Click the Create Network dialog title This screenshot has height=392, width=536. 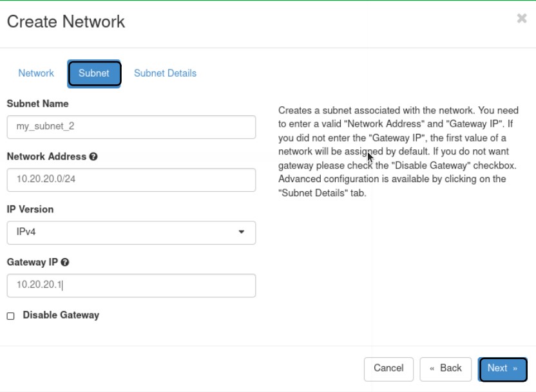pyautogui.click(x=66, y=22)
